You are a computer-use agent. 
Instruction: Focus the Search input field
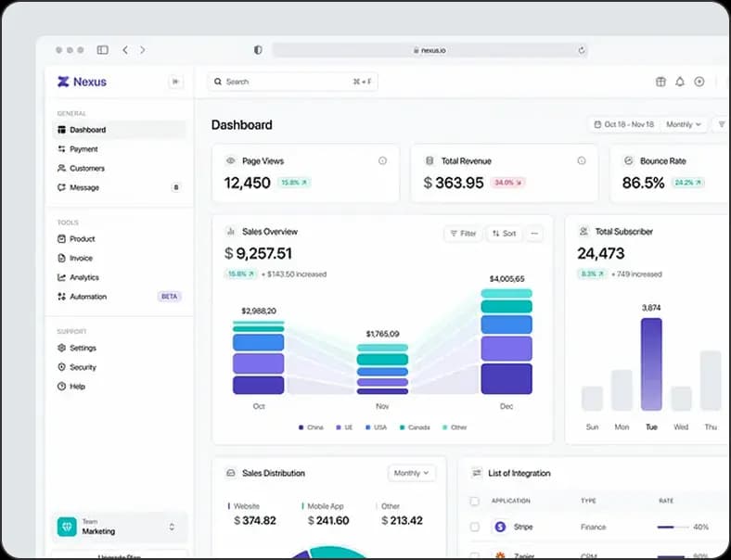pos(292,82)
